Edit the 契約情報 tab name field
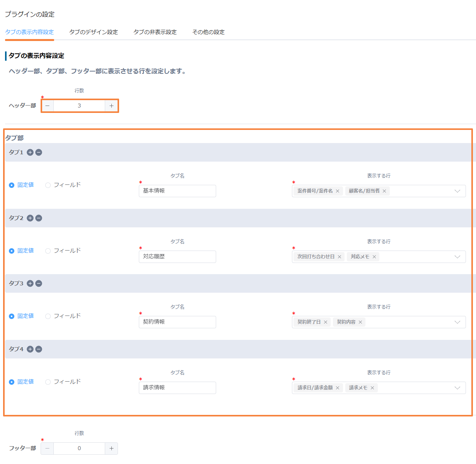This screenshot has width=476, height=464. [177, 322]
